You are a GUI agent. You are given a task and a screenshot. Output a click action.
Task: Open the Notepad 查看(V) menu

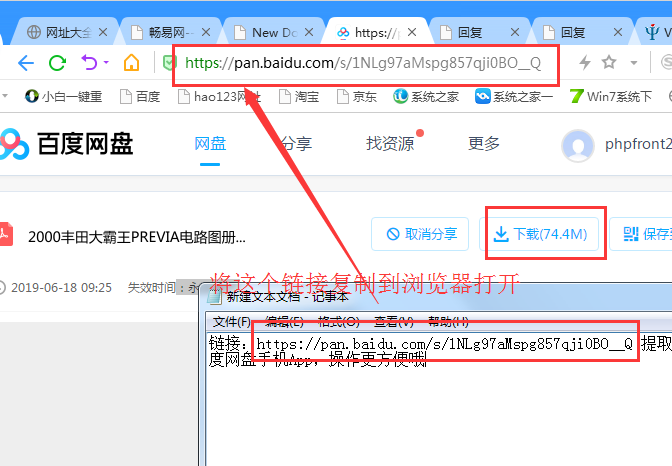(x=394, y=322)
